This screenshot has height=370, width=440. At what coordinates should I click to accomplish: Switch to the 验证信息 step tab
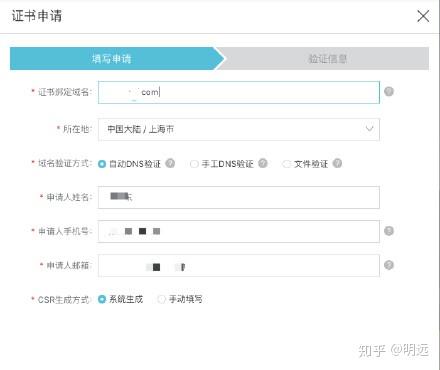pyautogui.click(x=327, y=59)
